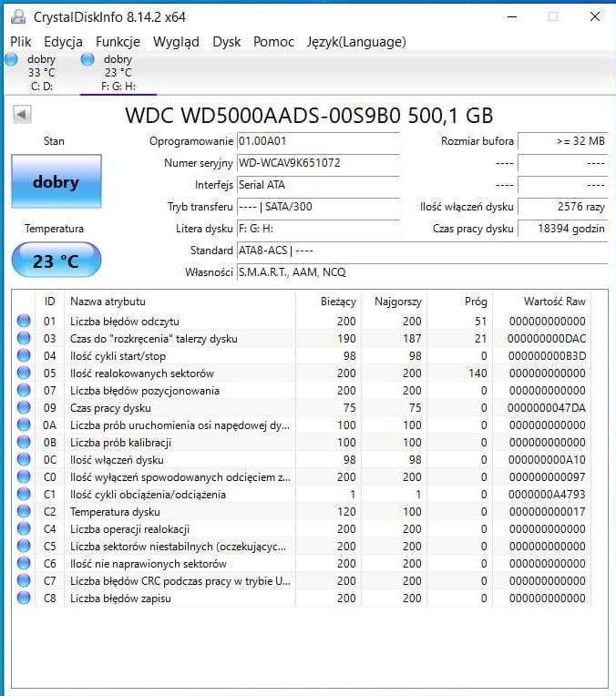Click the power-on hours field 18394 godzin
Screen dimensions: 616x696
click(x=563, y=229)
